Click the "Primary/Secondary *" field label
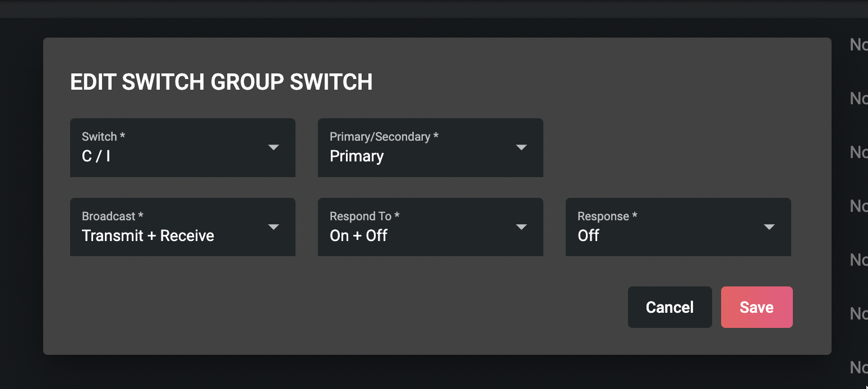868x389 pixels. click(384, 137)
